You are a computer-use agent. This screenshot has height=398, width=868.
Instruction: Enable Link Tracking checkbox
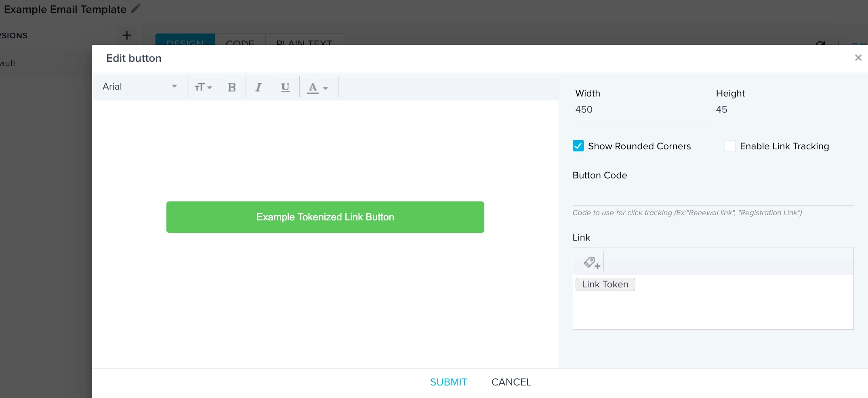coord(730,146)
